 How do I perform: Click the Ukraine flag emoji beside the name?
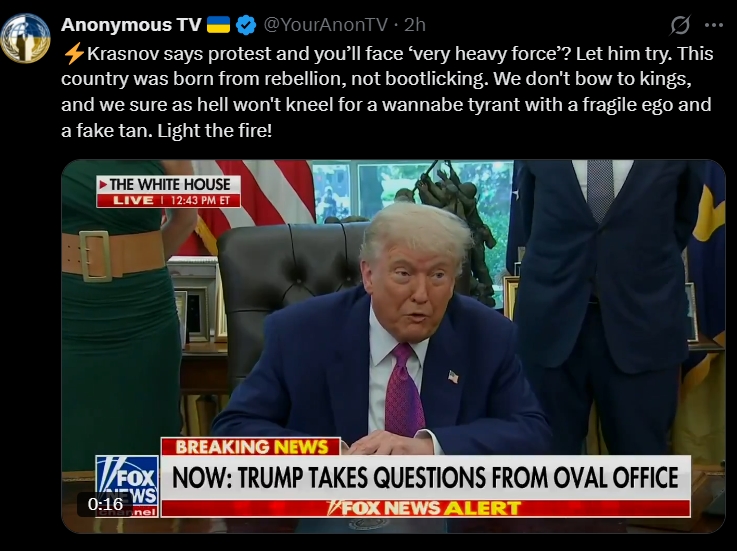click(x=219, y=24)
